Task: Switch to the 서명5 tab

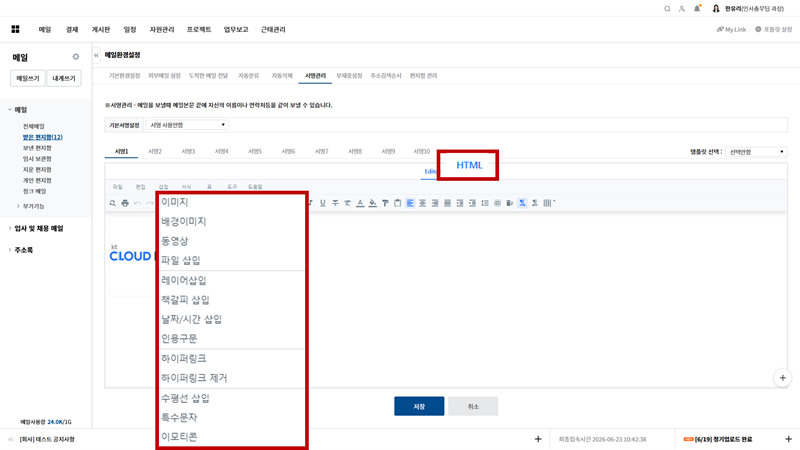Action: tap(255, 152)
